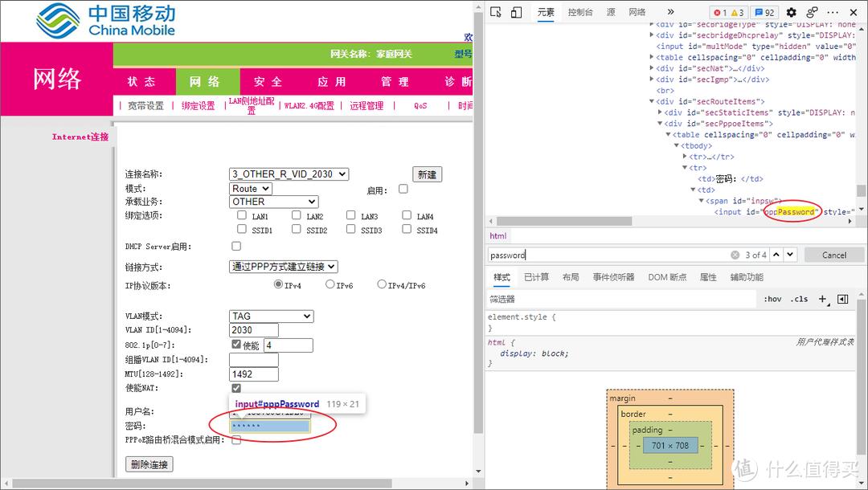Open DevTools settings gear

pyautogui.click(x=791, y=12)
